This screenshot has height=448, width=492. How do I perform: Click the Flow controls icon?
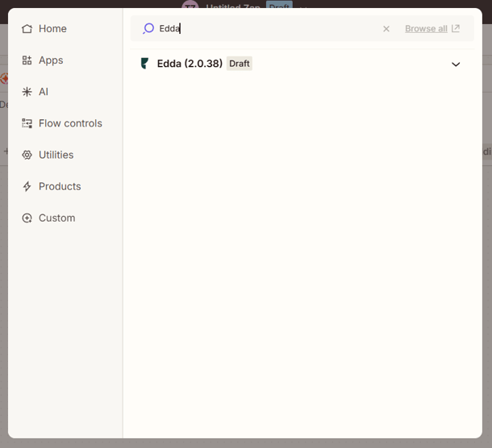(27, 123)
